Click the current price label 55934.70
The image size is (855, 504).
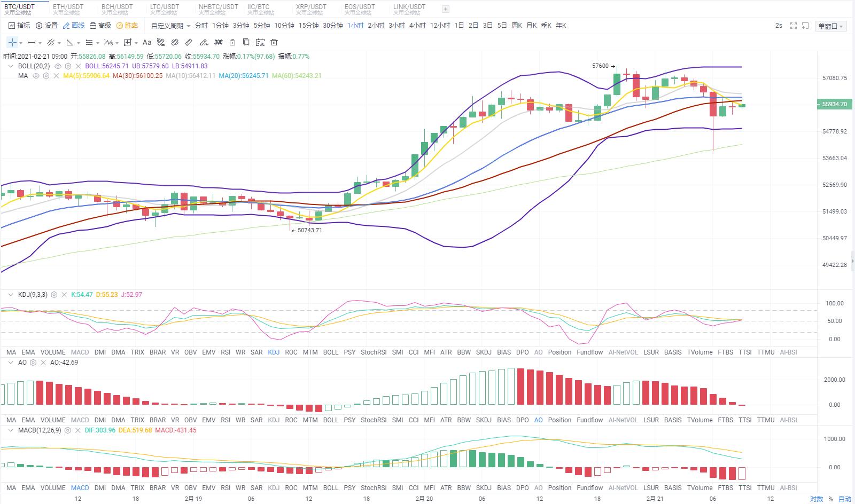tap(834, 105)
